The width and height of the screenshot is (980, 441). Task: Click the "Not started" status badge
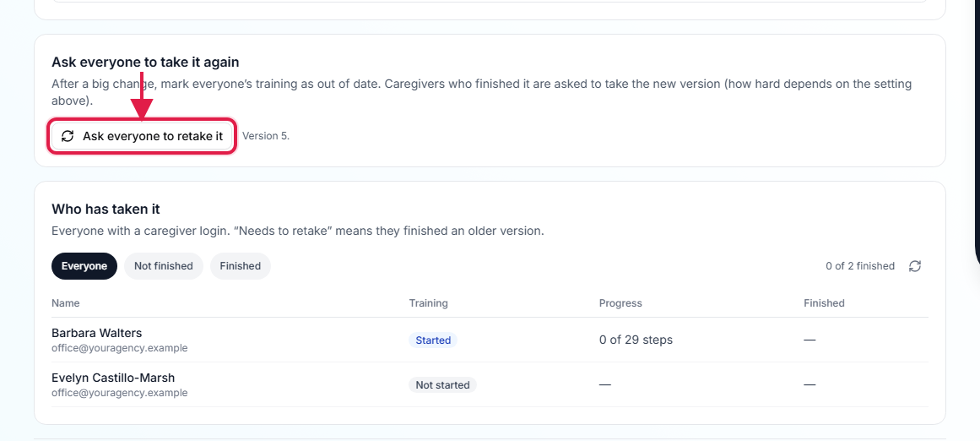pyautogui.click(x=442, y=384)
